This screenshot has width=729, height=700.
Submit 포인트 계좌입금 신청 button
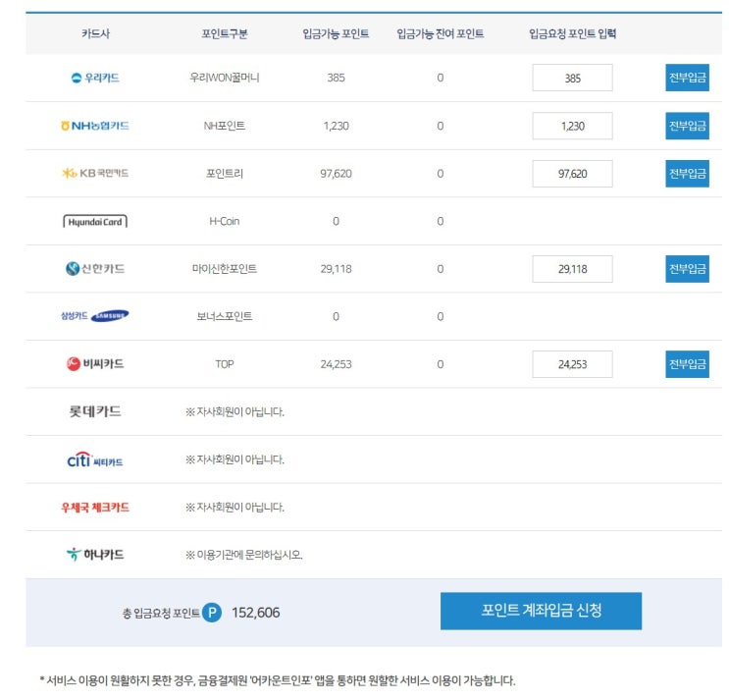click(x=541, y=611)
